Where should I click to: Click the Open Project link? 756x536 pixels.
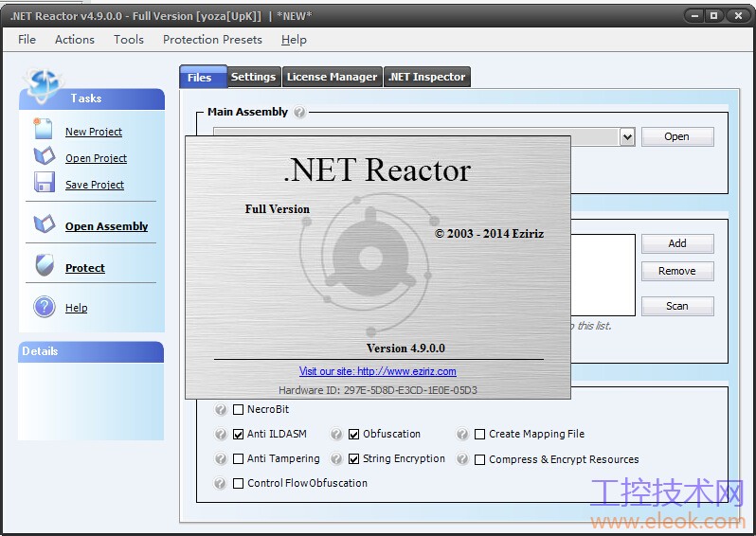coord(96,158)
